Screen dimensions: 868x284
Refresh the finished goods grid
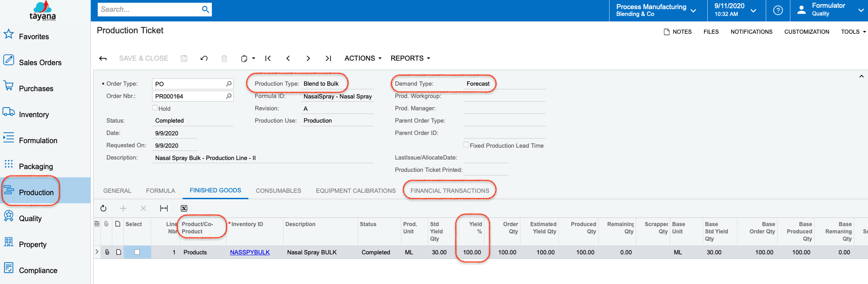pos(104,208)
